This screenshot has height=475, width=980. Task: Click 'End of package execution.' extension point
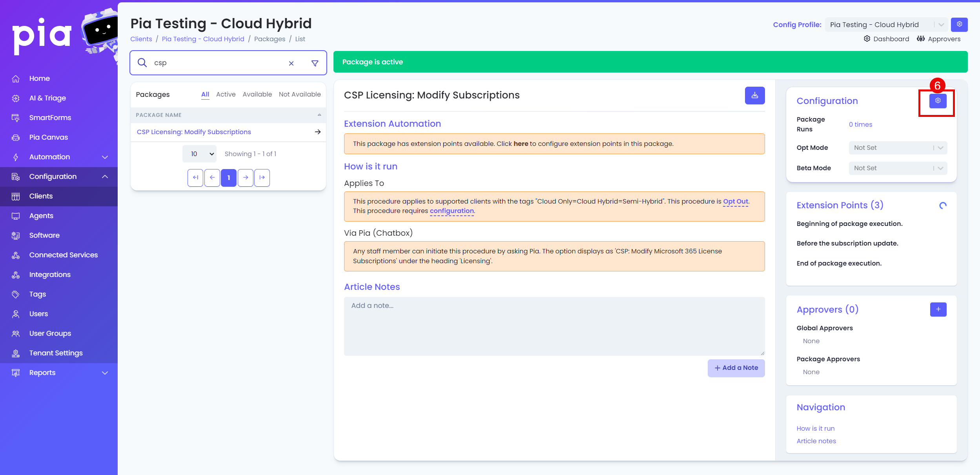pyautogui.click(x=839, y=263)
